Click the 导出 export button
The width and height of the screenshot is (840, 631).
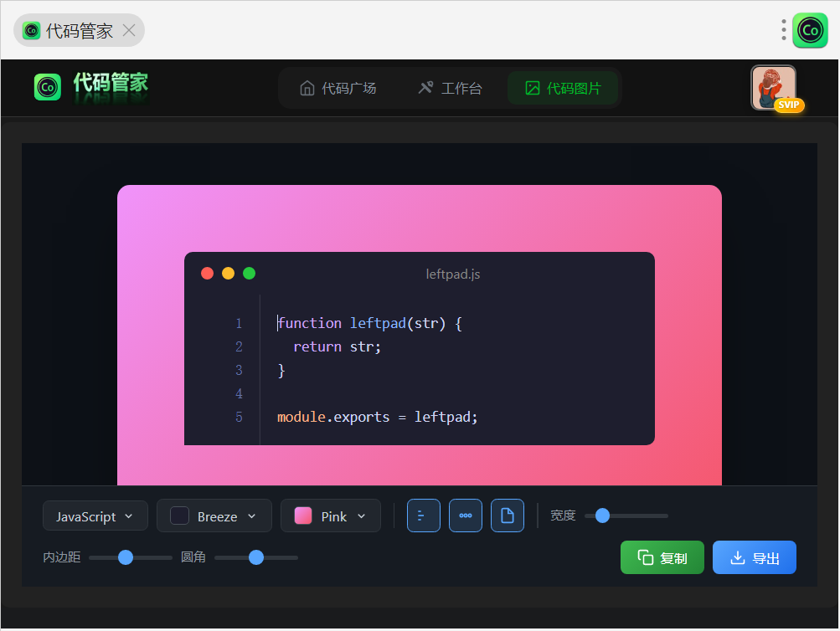pyautogui.click(x=755, y=557)
